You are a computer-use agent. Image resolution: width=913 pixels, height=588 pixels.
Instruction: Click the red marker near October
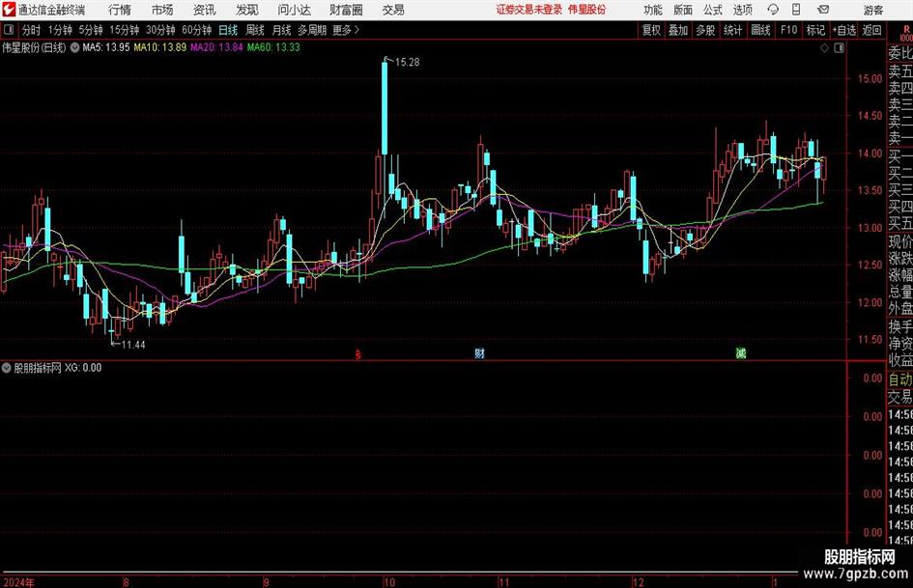(x=358, y=354)
